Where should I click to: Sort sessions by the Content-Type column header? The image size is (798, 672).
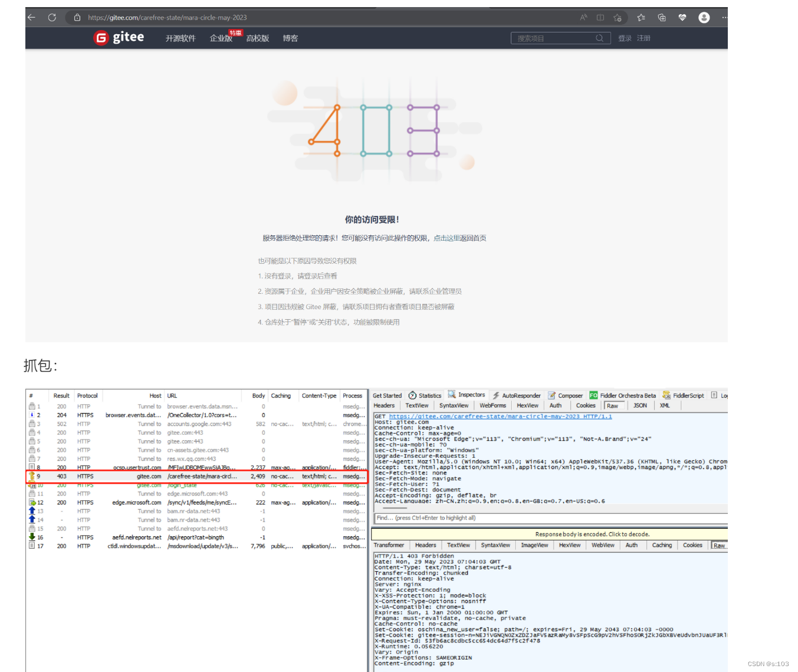(x=319, y=396)
